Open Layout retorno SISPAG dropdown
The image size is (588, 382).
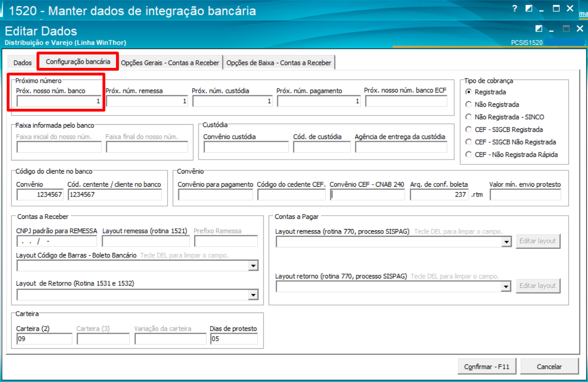[506, 286]
